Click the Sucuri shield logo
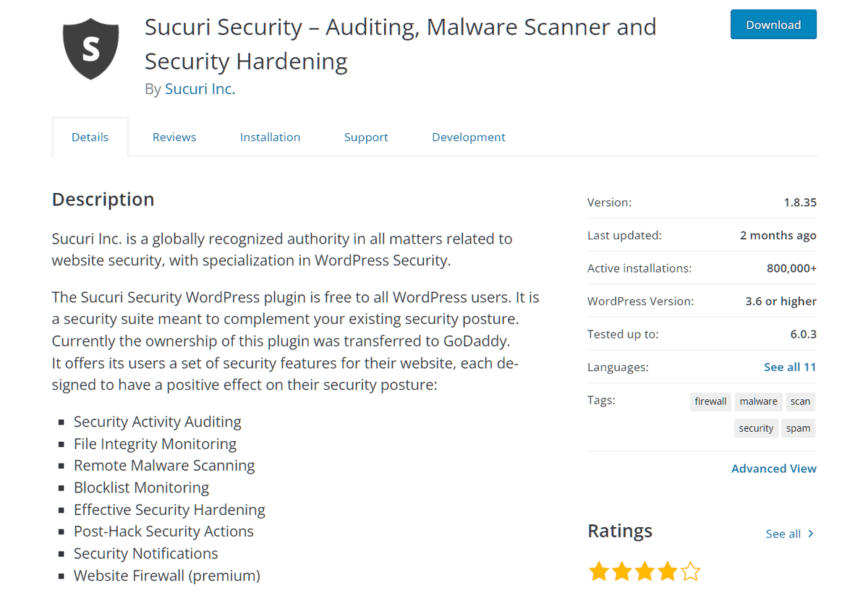The width and height of the screenshot is (868, 593). [x=90, y=48]
